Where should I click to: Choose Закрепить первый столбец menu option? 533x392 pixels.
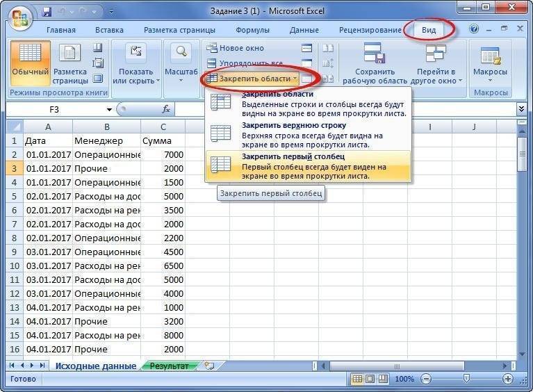pos(308,166)
